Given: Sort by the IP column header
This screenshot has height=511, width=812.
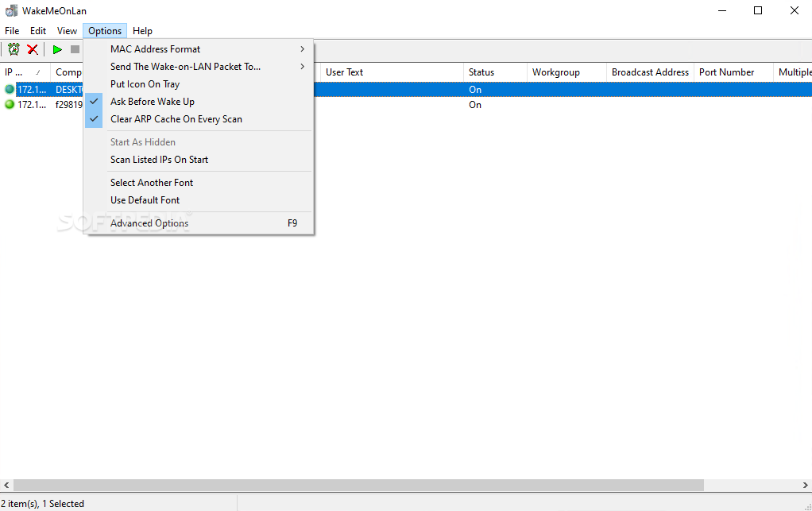Looking at the screenshot, I should click(25, 72).
